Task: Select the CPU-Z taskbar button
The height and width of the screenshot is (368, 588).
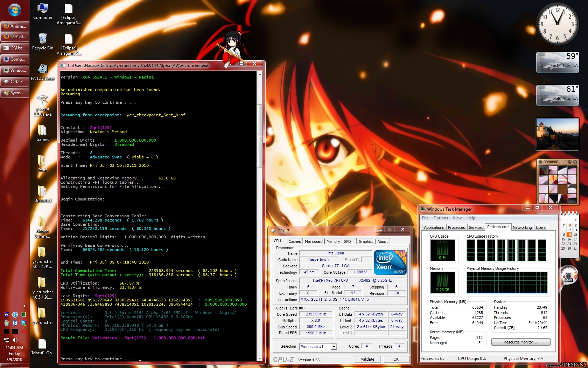Action: (x=15, y=82)
